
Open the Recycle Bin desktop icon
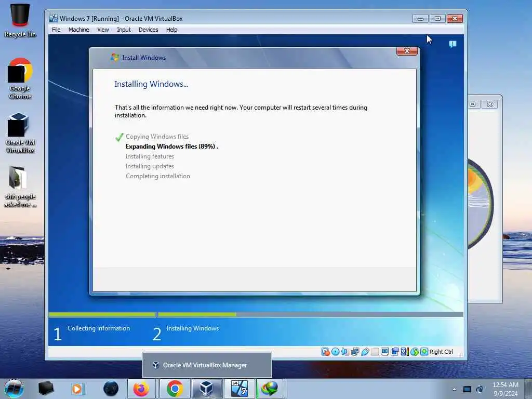click(20, 20)
